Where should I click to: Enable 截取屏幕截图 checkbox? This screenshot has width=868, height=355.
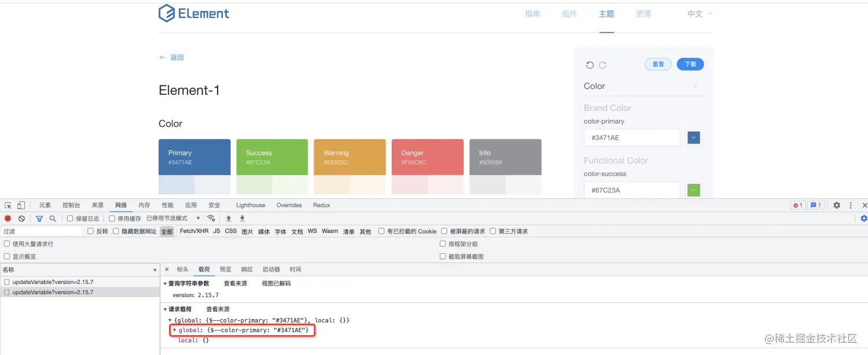(443, 256)
